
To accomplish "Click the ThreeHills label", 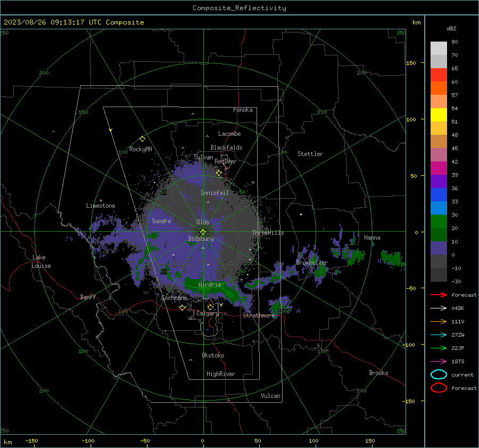I will click(x=268, y=233).
